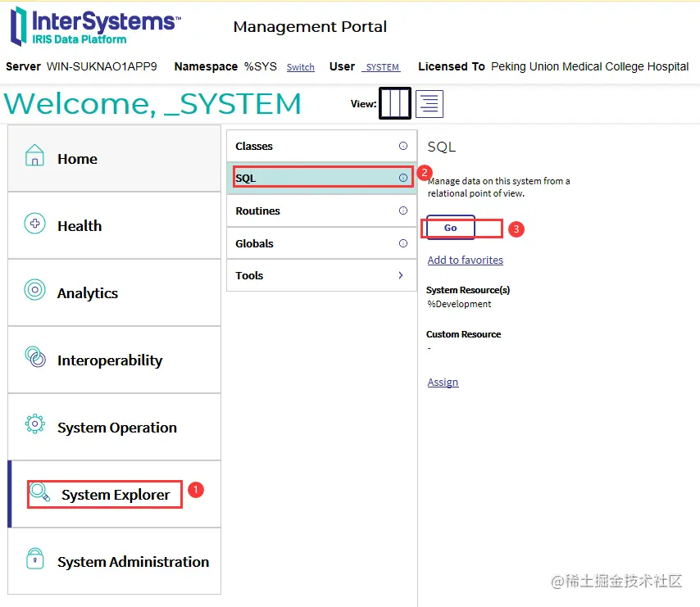700x607 pixels.
Task: Expand the Tools submenu chevron
Action: click(x=401, y=275)
